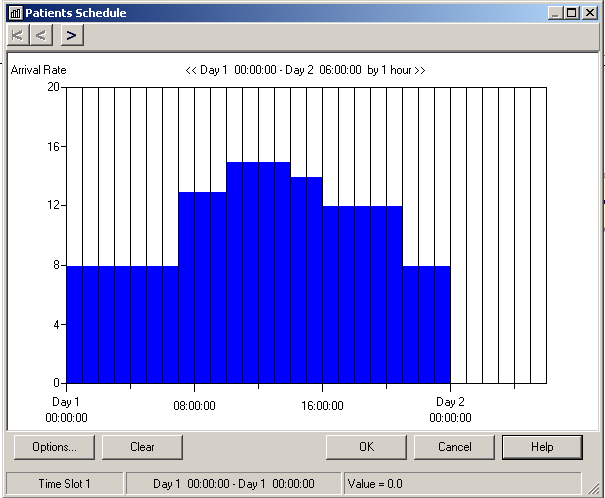This screenshot has width=605, height=498.
Task: Click the Day 1 00:00:00 axis label
Action: click(66, 410)
